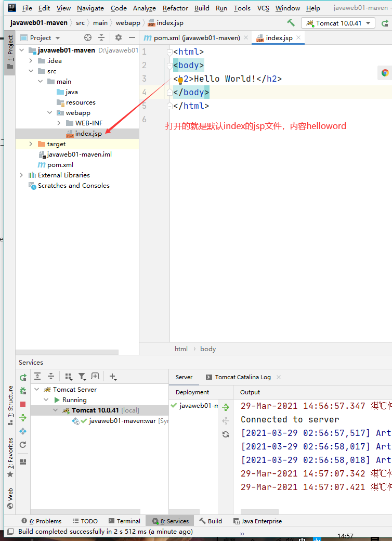Open the Refactor menu
This screenshot has width=392, height=541.
tap(175, 8)
